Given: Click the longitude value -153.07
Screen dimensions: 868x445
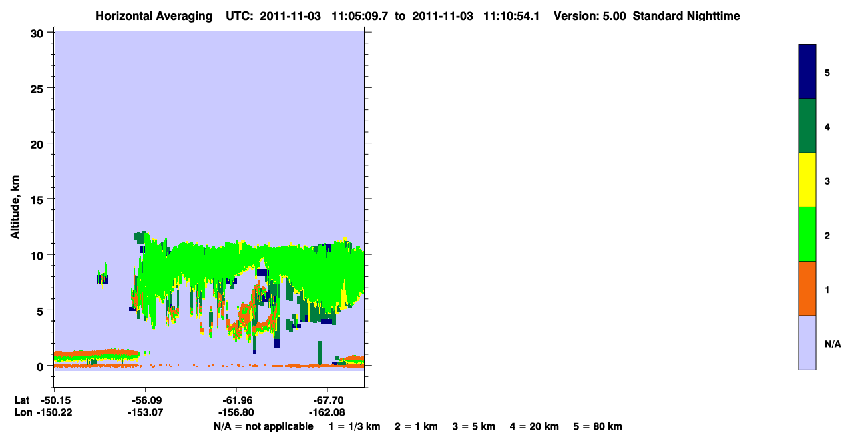Looking at the screenshot, I should 146,413.
